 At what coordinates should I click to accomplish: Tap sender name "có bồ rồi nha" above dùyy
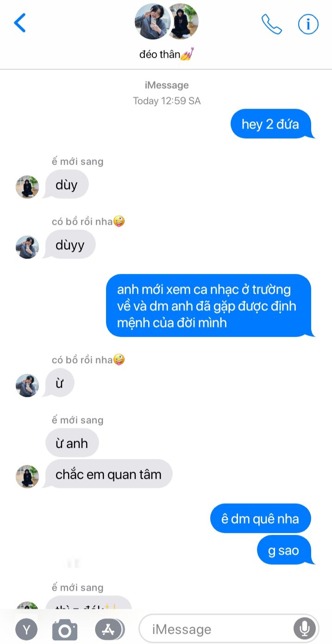(x=82, y=222)
